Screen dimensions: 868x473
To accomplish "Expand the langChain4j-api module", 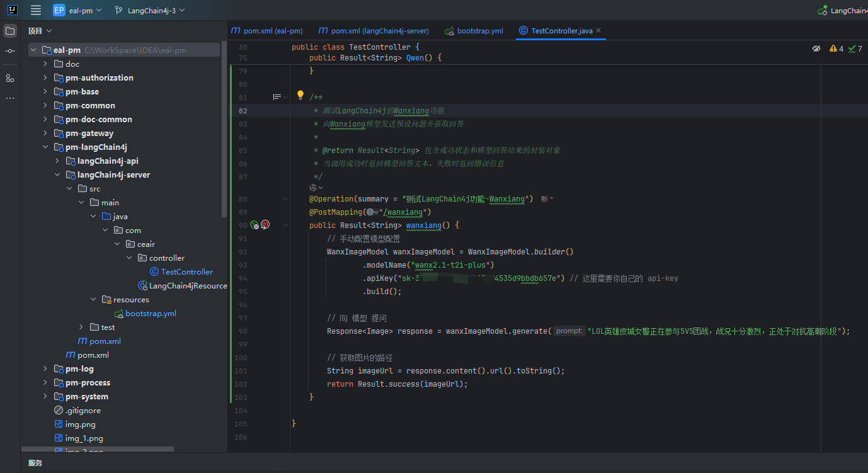I will 57,161.
